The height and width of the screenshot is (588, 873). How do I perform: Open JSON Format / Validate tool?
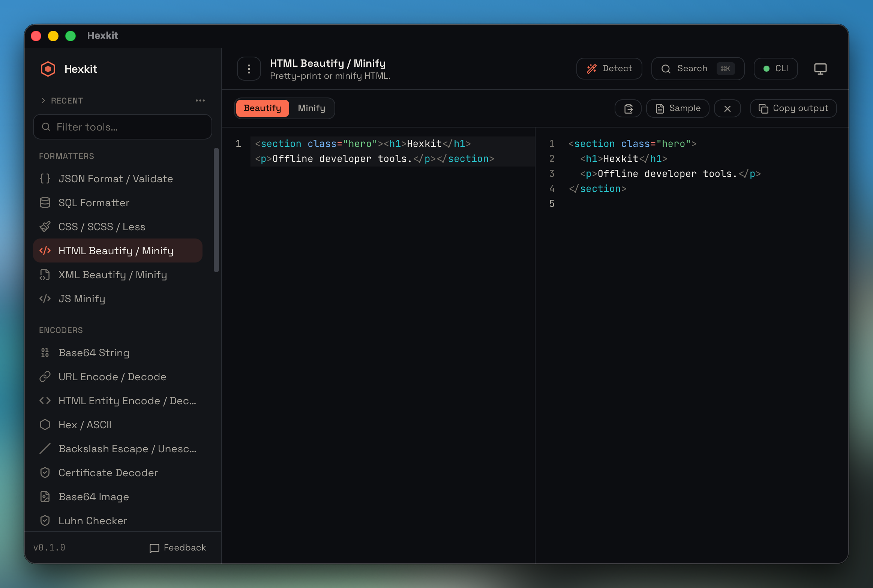[x=118, y=179]
